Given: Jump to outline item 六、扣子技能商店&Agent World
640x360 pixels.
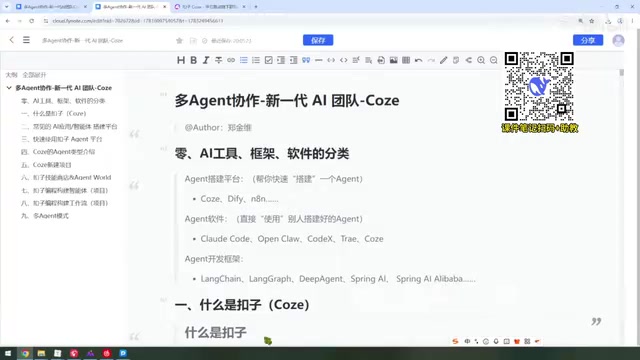Looking at the screenshot, I should tap(66, 178).
